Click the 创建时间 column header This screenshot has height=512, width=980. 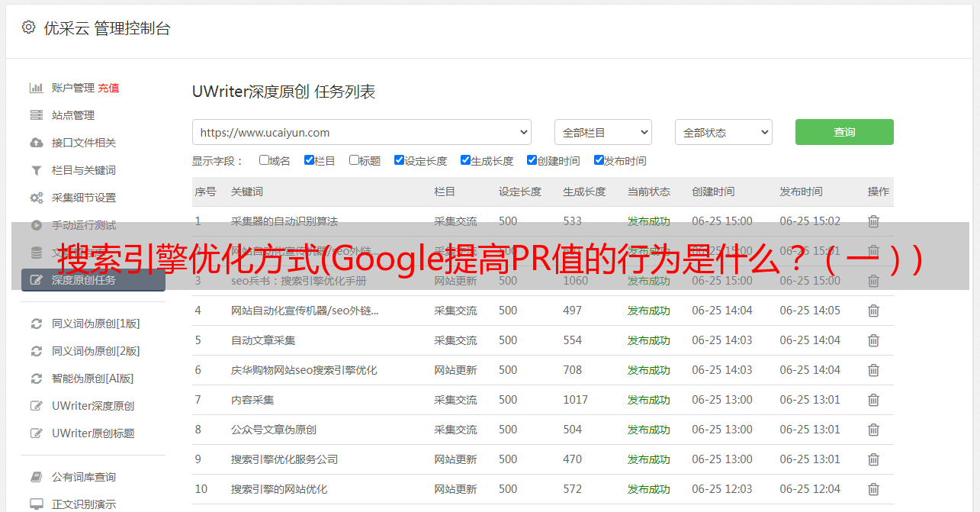(x=713, y=192)
